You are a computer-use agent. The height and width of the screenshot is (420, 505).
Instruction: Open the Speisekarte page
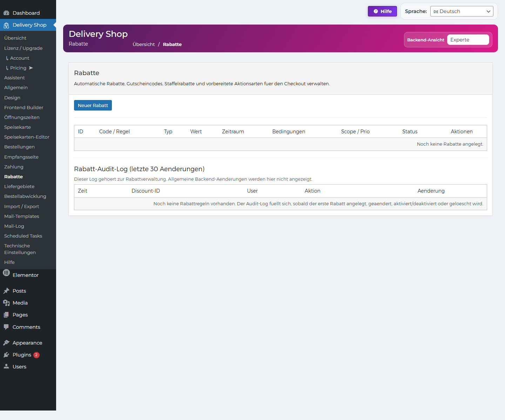(x=18, y=127)
